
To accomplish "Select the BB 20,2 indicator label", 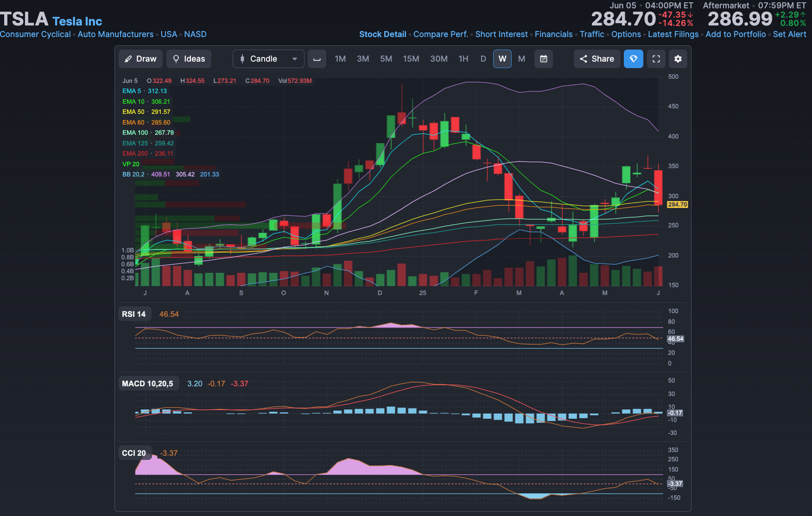I will pyautogui.click(x=133, y=174).
